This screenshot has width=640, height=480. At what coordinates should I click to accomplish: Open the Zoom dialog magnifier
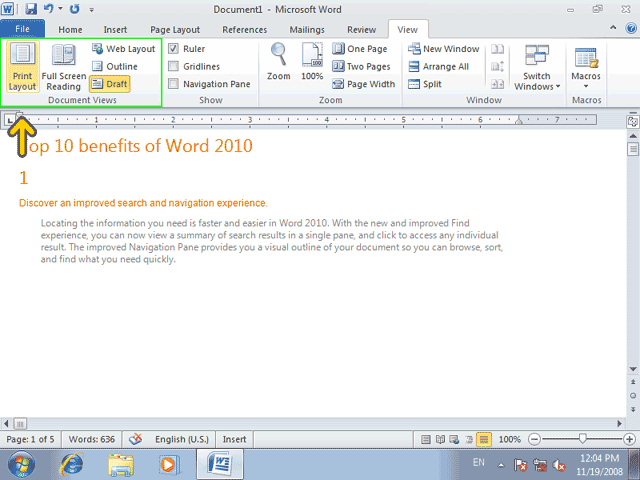(279, 61)
